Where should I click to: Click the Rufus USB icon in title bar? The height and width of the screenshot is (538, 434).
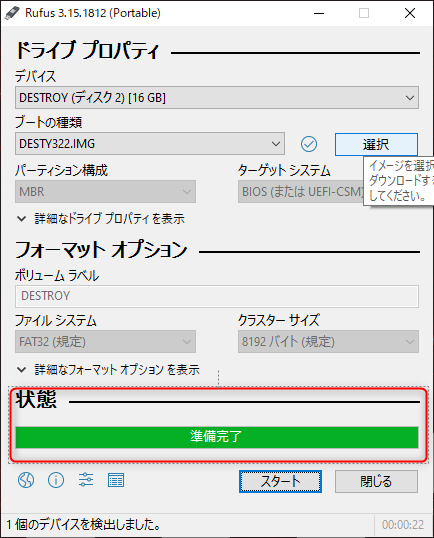pyautogui.click(x=12, y=13)
